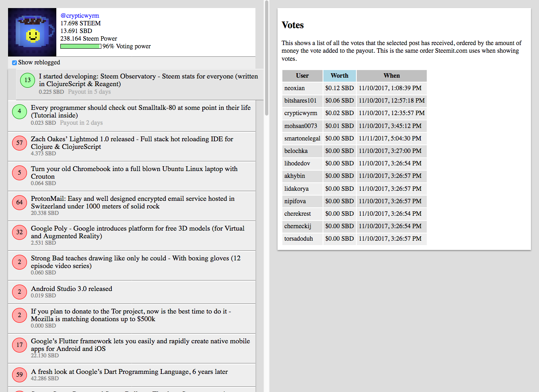Click the red 32 votes badge
Image resolution: width=539 pixels, height=392 pixels.
19,232
